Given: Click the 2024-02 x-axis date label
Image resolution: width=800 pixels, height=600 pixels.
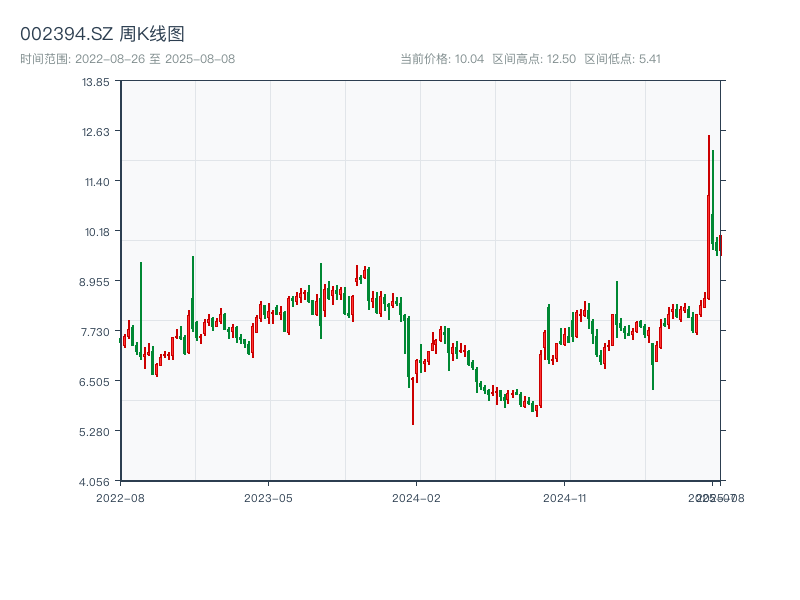Looking at the screenshot, I should 417,497.
